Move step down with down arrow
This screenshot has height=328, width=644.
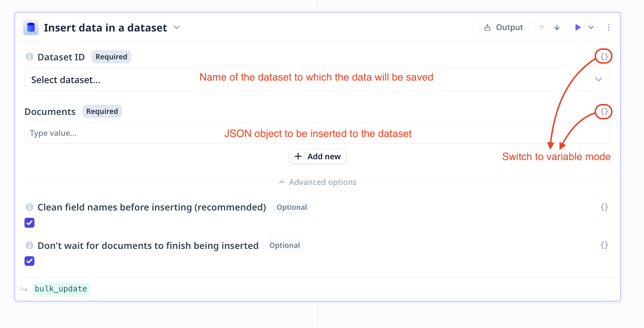coord(557,27)
